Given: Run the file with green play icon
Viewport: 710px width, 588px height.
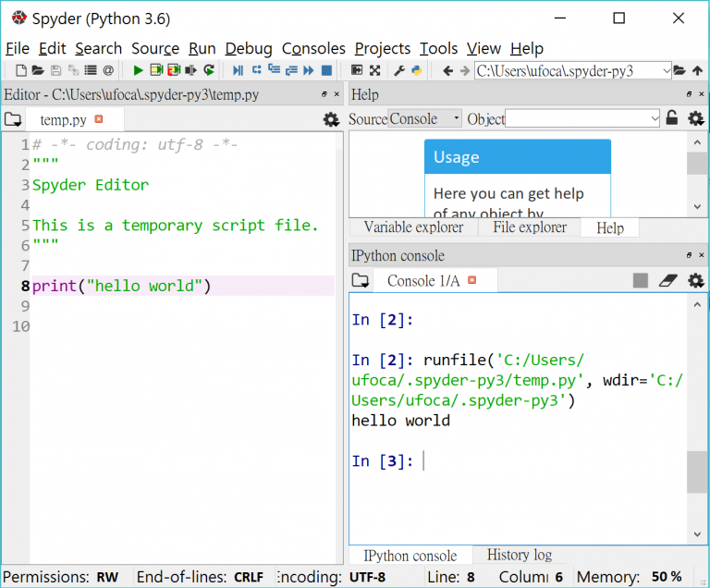Looking at the screenshot, I should click(x=138, y=70).
